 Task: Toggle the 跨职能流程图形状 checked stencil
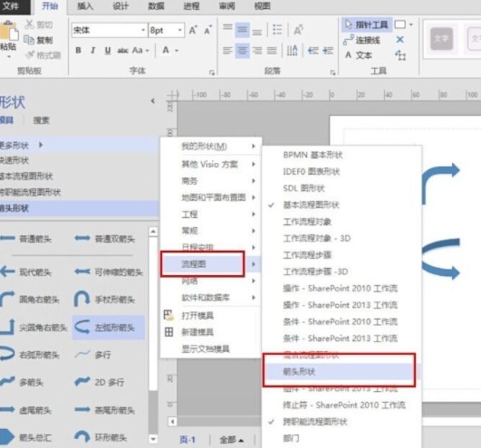pos(314,422)
